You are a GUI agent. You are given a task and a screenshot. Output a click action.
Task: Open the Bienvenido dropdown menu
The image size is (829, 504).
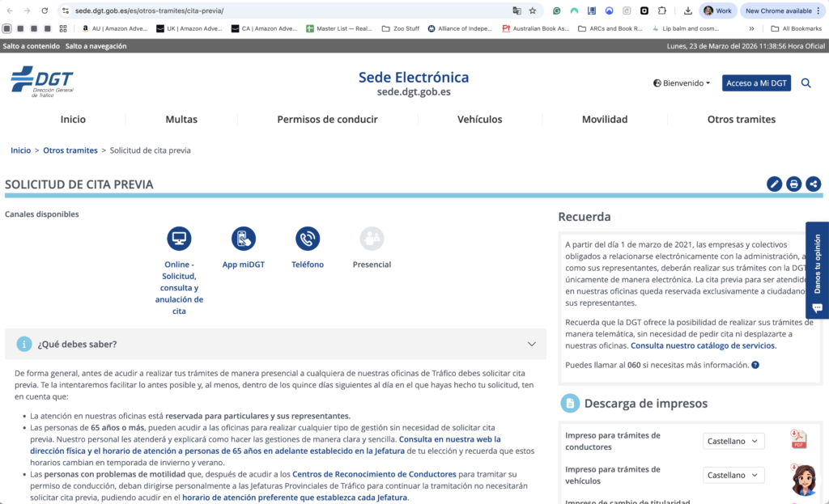pyautogui.click(x=682, y=83)
